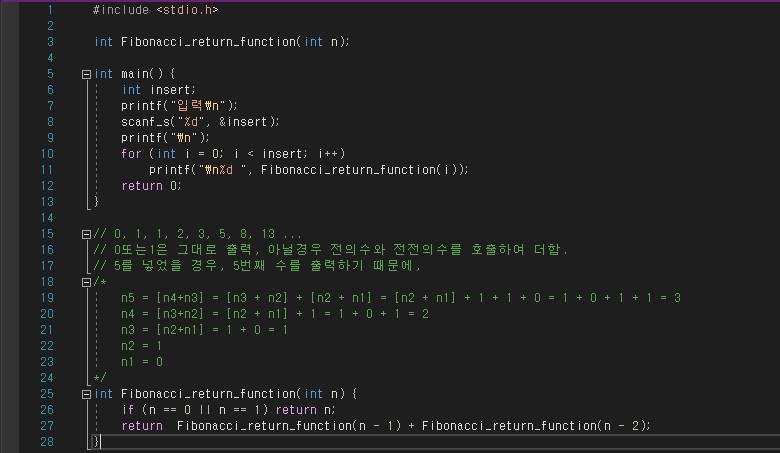Click the 'n2 = 1' comment line
The height and width of the screenshot is (453, 780).
coord(141,346)
